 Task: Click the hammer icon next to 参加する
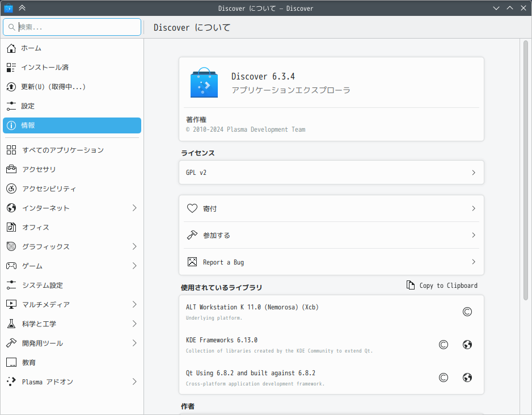click(x=192, y=235)
